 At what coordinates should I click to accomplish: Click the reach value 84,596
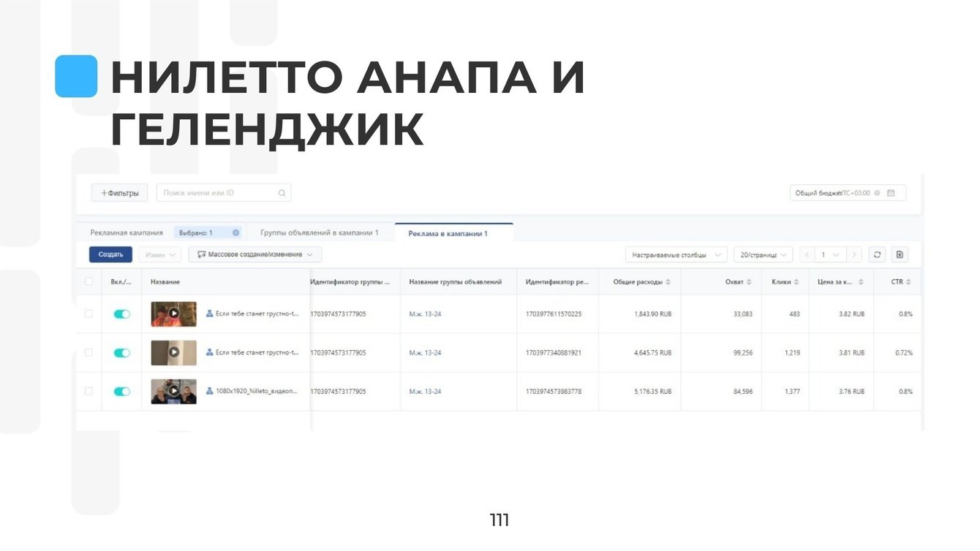742,392
